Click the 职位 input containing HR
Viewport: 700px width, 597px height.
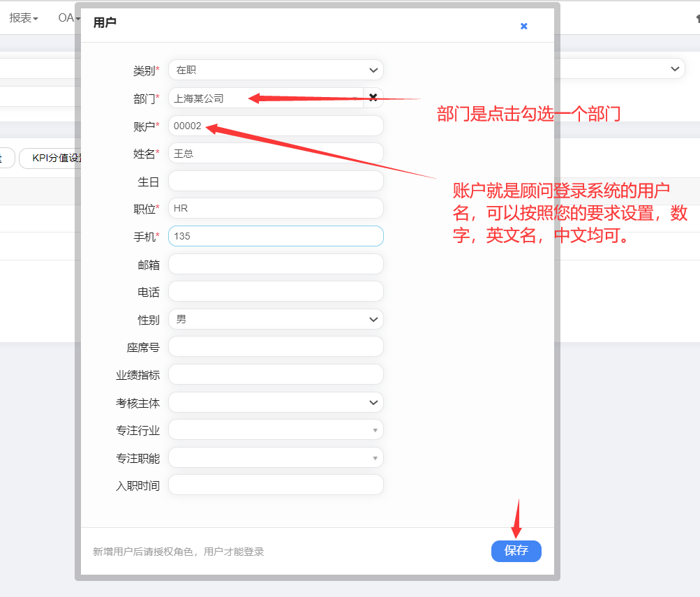[276, 209]
